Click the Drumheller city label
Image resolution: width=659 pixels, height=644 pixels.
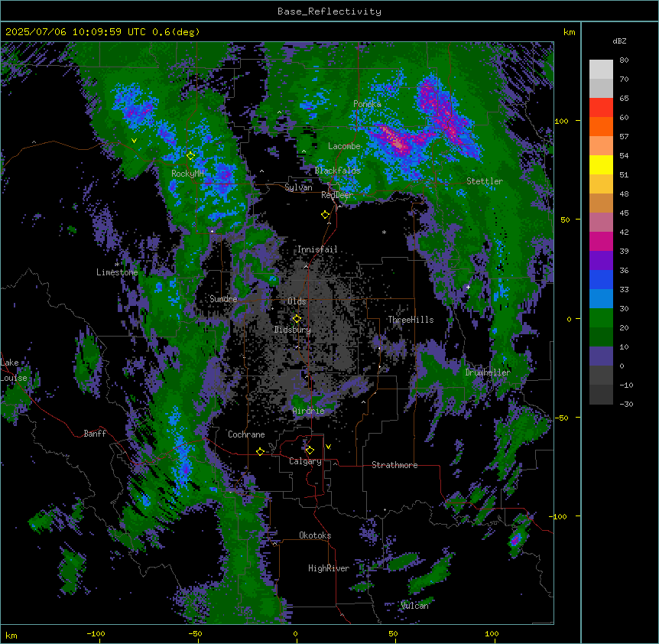click(x=488, y=372)
